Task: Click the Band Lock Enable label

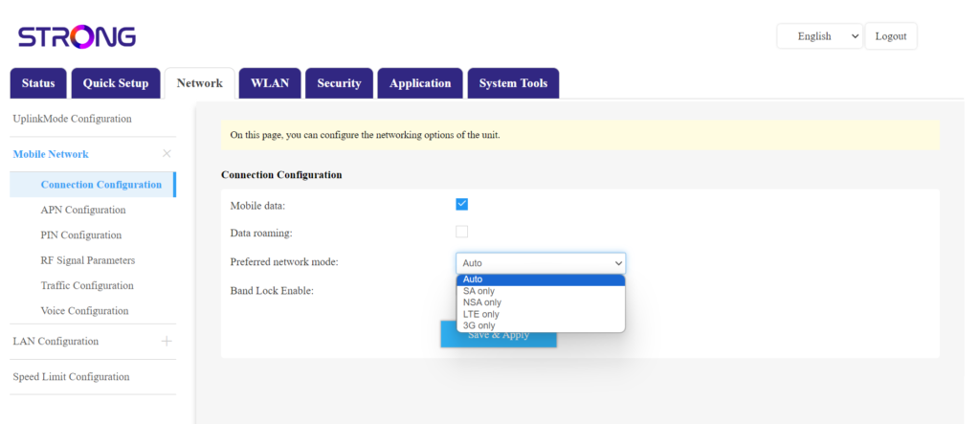Action: pyautogui.click(x=272, y=291)
